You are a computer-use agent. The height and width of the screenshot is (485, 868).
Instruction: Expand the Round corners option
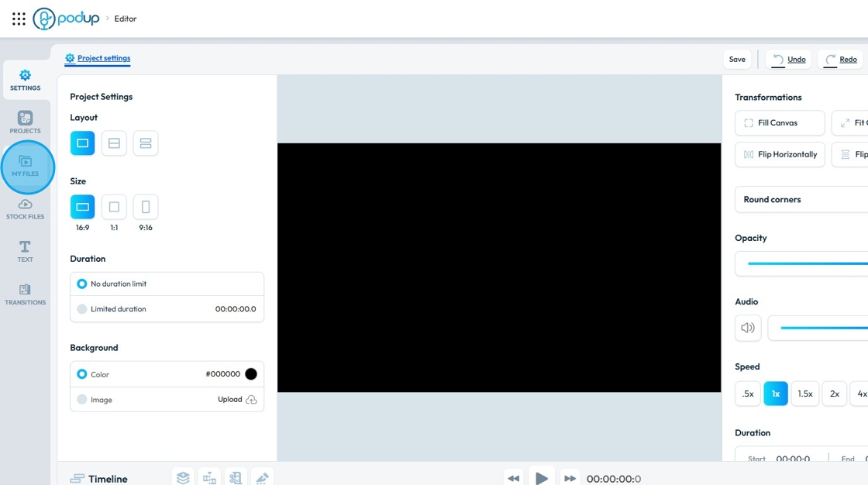pyautogui.click(x=801, y=199)
